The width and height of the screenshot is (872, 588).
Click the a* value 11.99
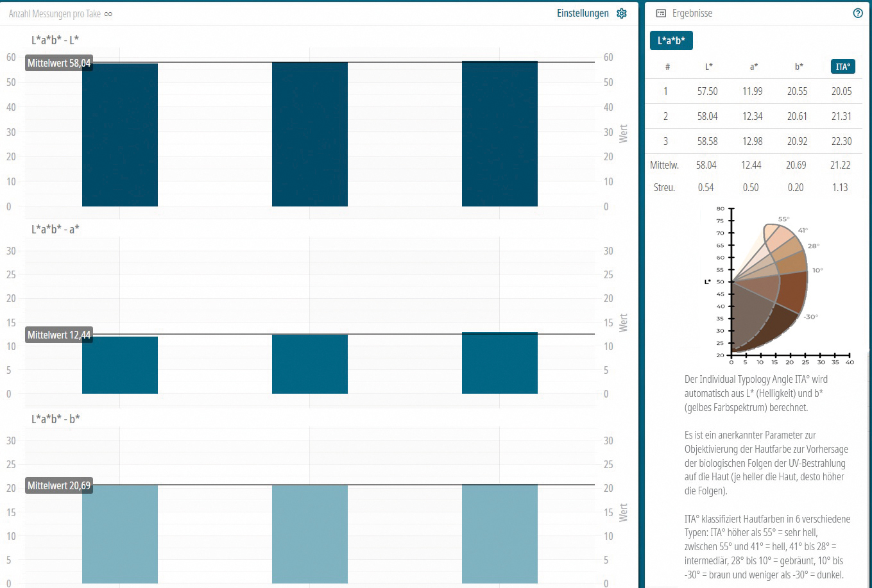click(x=752, y=91)
